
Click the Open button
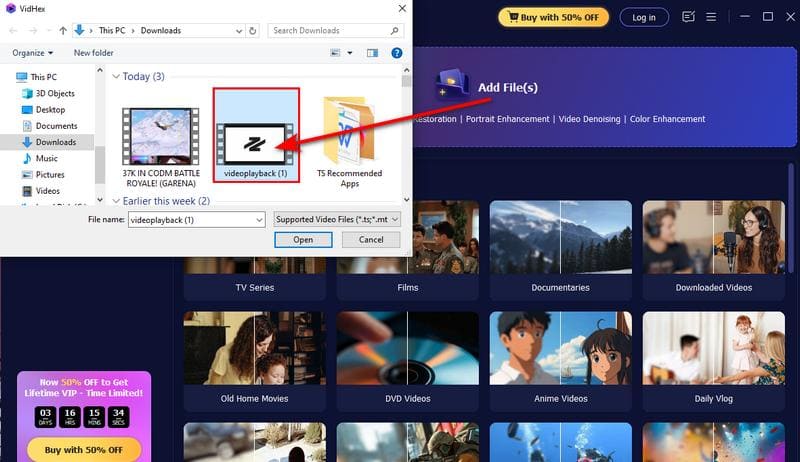pos(303,240)
